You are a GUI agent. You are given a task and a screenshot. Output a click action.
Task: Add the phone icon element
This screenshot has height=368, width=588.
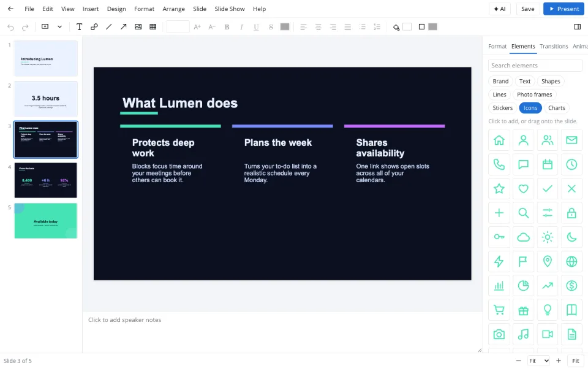coord(499,164)
